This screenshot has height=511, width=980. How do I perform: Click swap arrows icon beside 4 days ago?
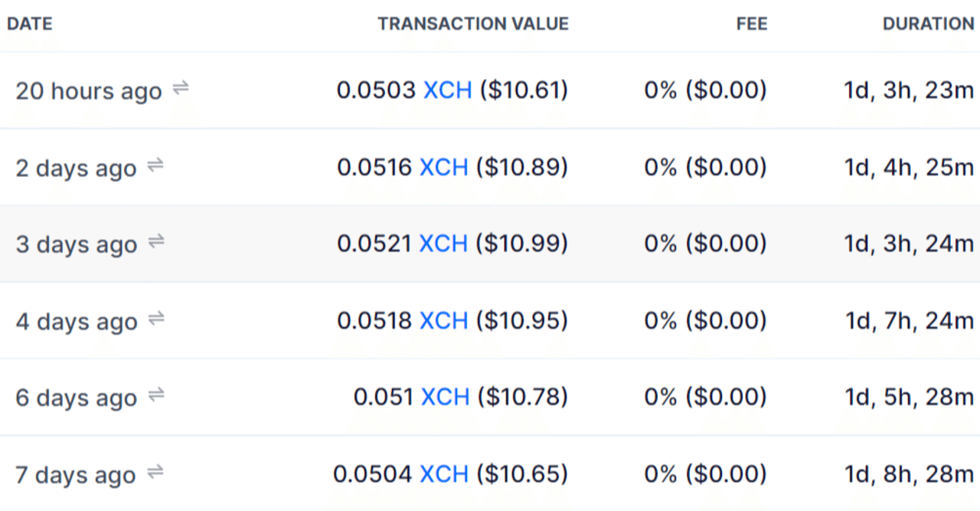[x=156, y=319]
